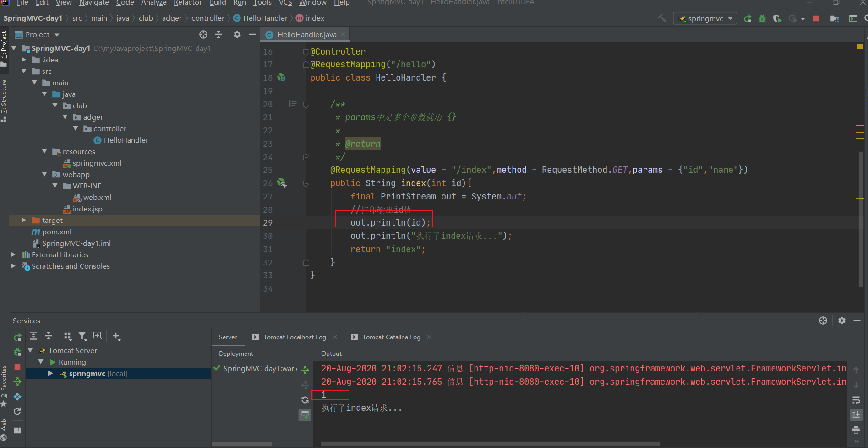Toggle the Web tool window

click(x=4, y=429)
